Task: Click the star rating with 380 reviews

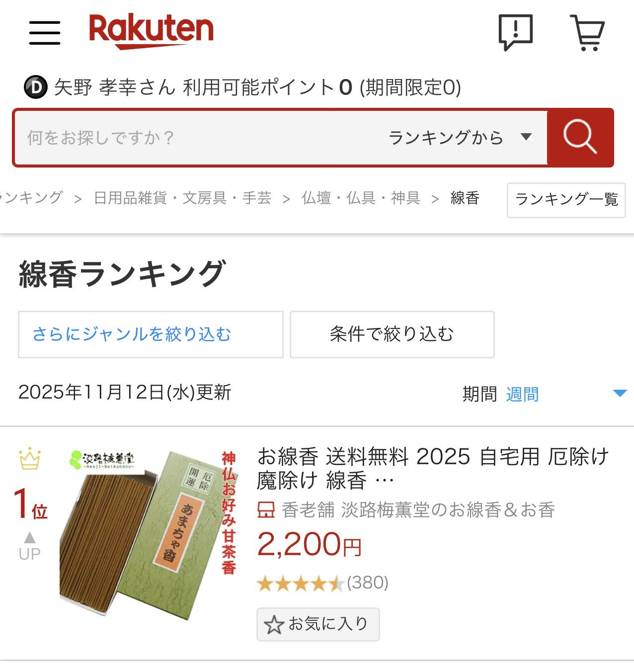Action: click(x=322, y=583)
